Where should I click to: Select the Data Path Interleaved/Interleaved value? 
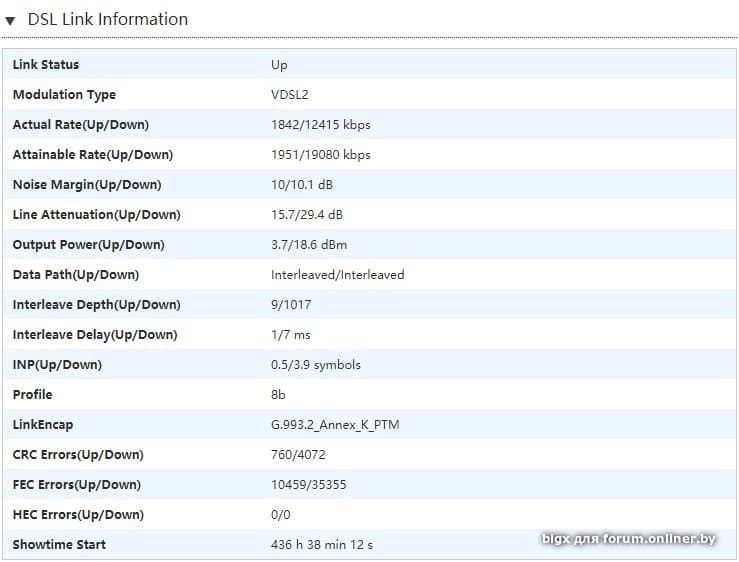click(337, 275)
